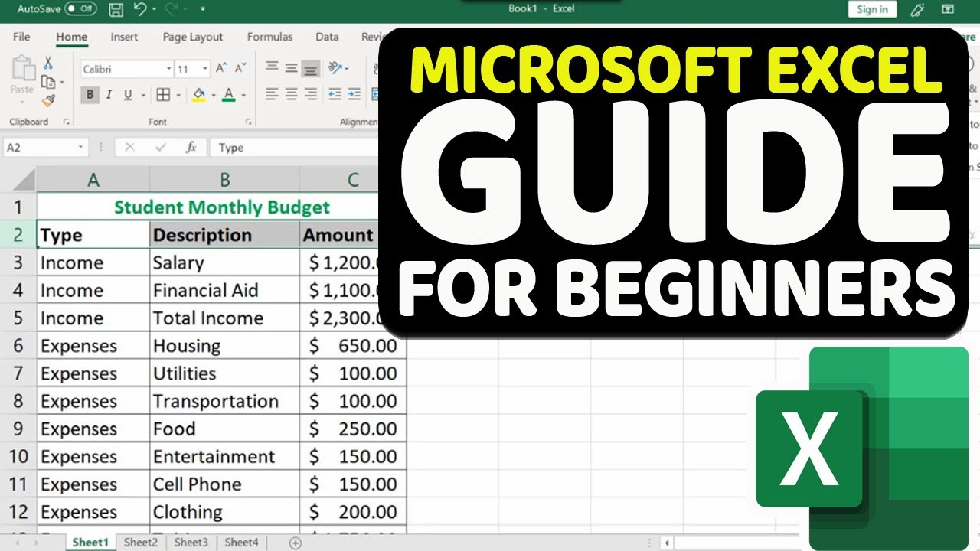
Task: Switch to the Formulas tab
Action: [x=269, y=37]
